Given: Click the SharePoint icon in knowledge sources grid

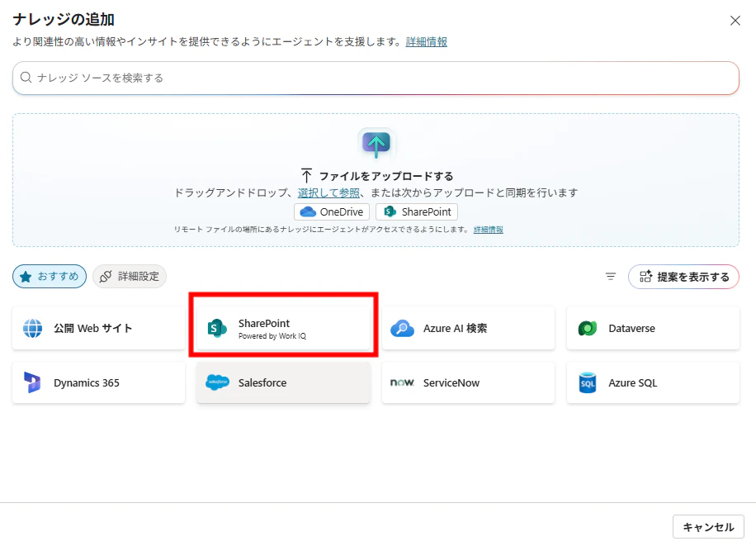Looking at the screenshot, I should click(217, 328).
